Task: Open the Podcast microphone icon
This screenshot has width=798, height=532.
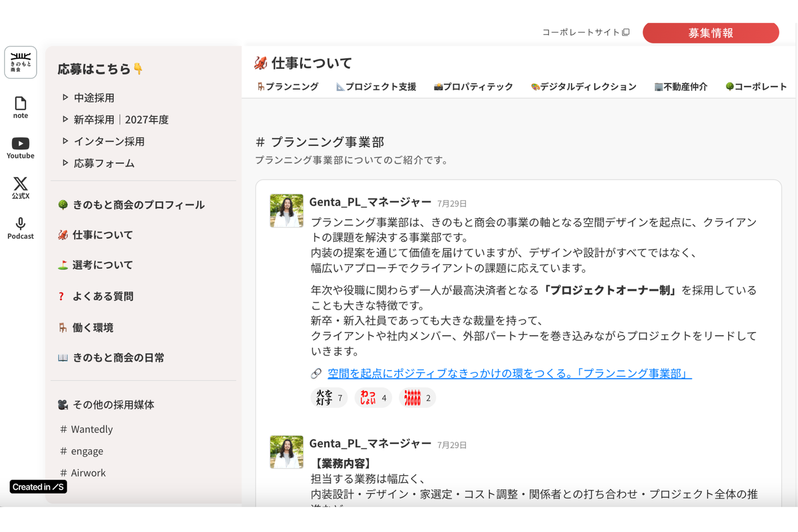Action: (x=21, y=223)
